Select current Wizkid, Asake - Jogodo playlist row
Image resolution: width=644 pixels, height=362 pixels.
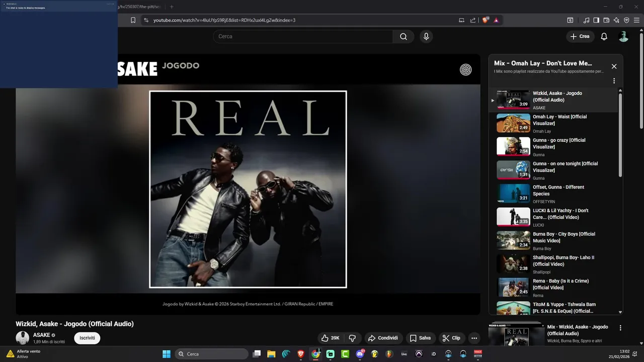554,100
